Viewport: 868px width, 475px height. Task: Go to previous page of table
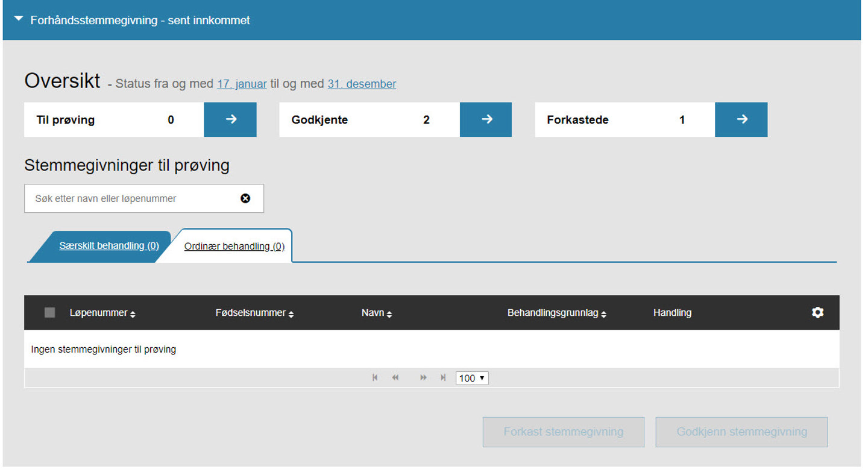tap(395, 378)
